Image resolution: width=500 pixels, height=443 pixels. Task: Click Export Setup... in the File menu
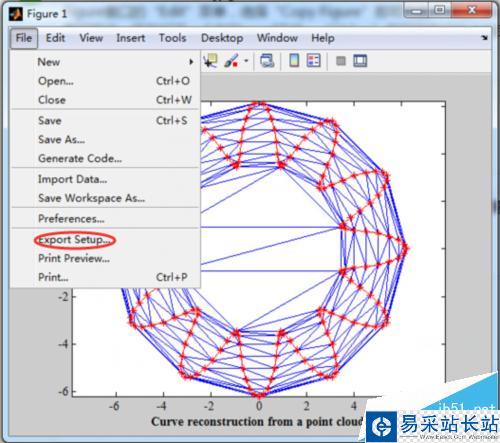click(x=106, y=240)
